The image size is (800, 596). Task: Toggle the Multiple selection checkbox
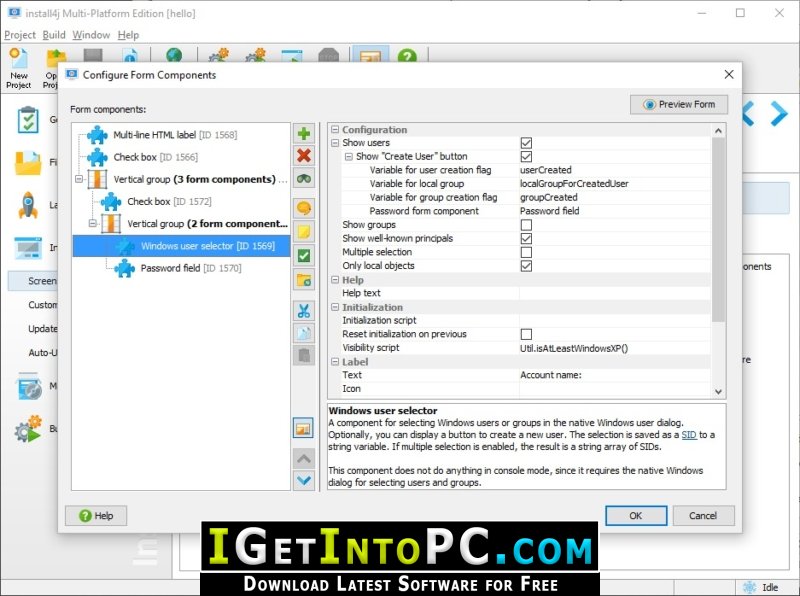point(526,253)
